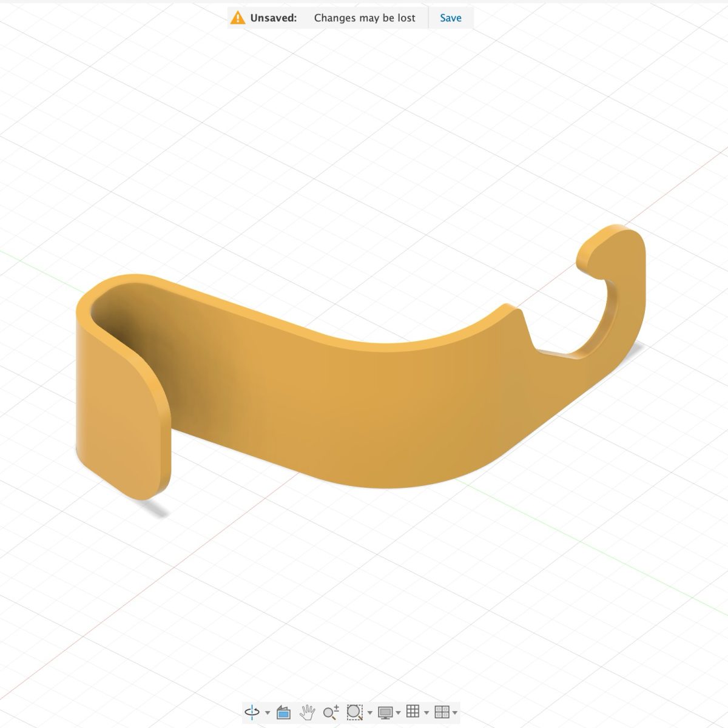Select the Pan tool
Viewport: 728px width, 728px height.
(x=308, y=711)
